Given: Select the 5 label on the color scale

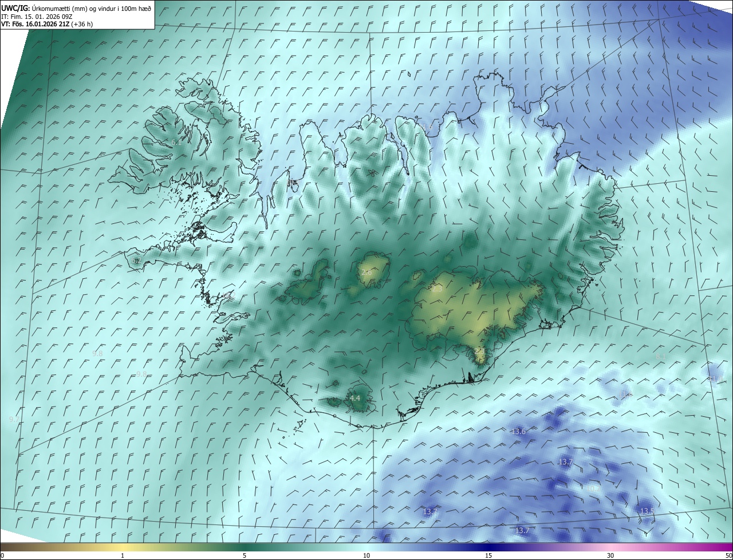Looking at the screenshot, I should coord(245,556).
